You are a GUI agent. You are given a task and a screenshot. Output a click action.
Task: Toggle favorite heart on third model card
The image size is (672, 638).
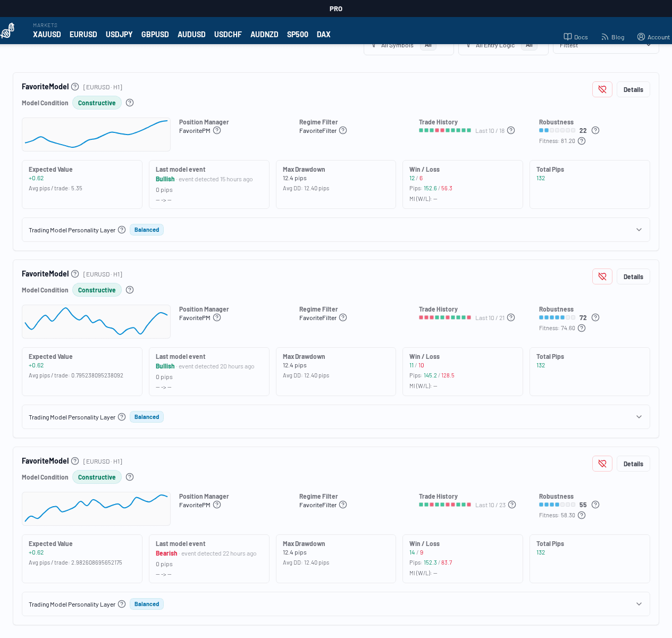point(602,464)
